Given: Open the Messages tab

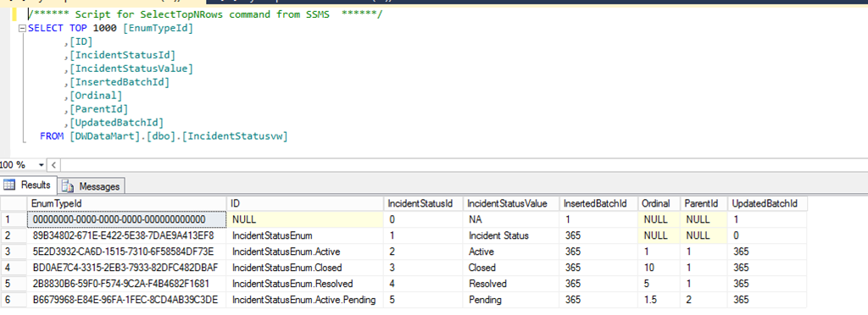Looking at the screenshot, I should point(92,186).
